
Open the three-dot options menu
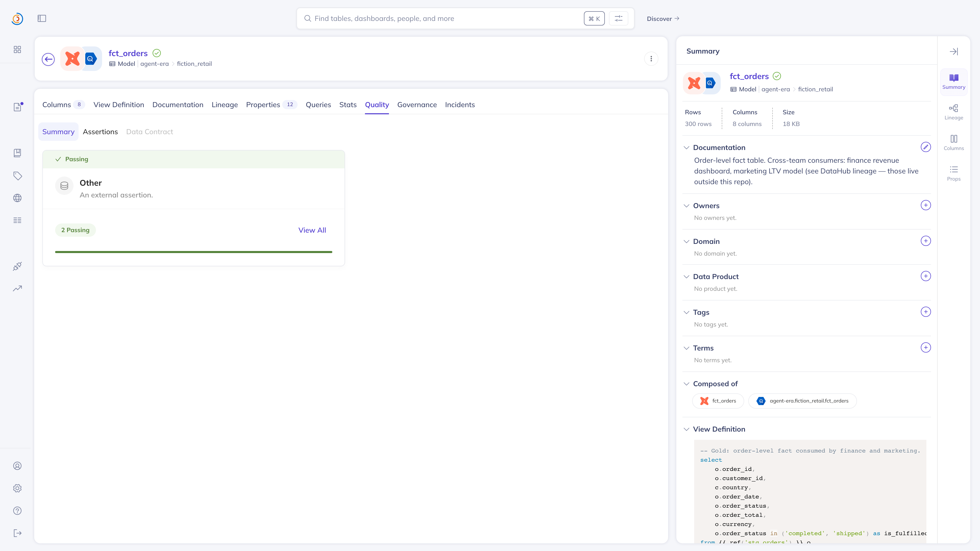tap(651, 59)
